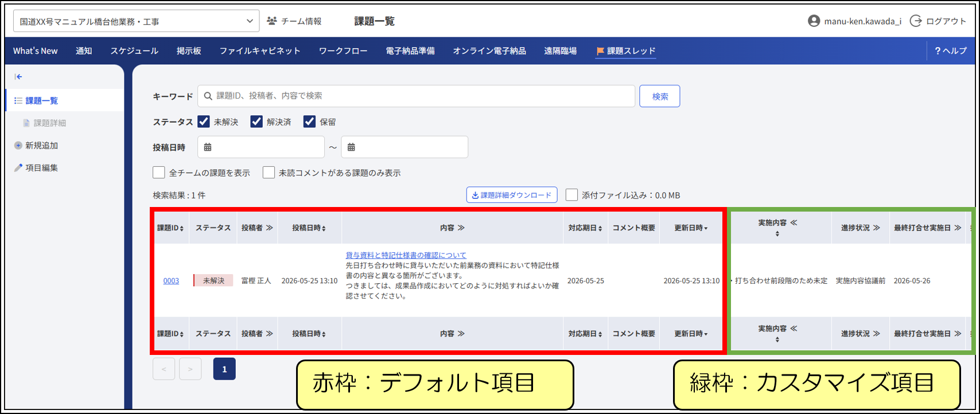980x414 pixels.
Task: Uncheck the 未解決 status checkbox
Action: coord(204,122)
